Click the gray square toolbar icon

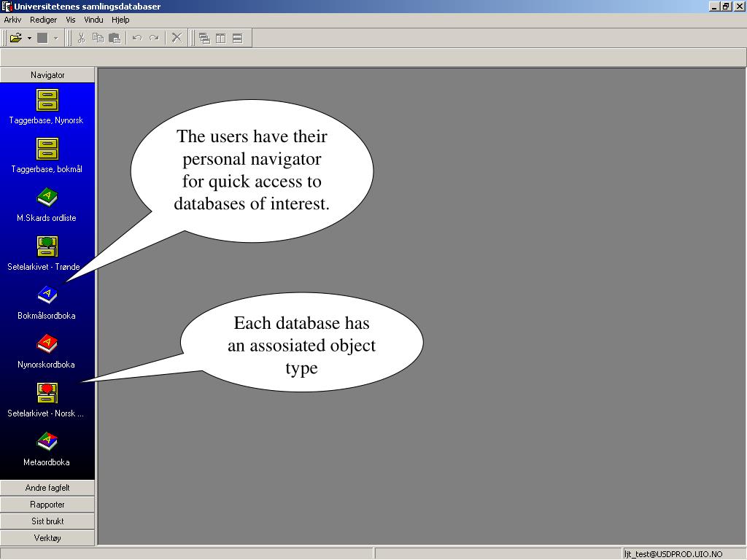point(42,38)
